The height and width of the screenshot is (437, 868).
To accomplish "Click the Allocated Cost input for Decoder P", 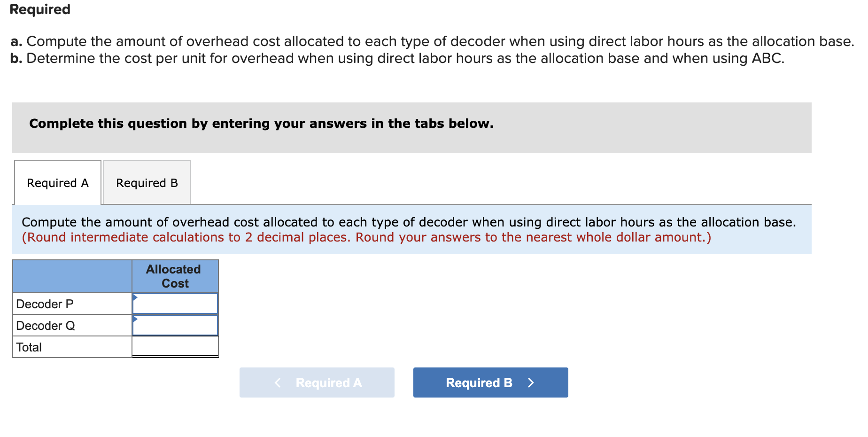I will [176, 304].
